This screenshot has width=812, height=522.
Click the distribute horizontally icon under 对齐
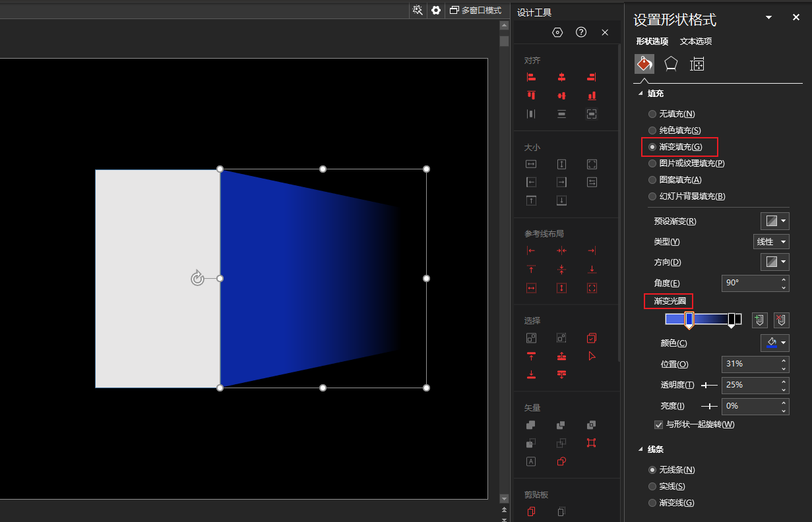(x=531, y=114)
